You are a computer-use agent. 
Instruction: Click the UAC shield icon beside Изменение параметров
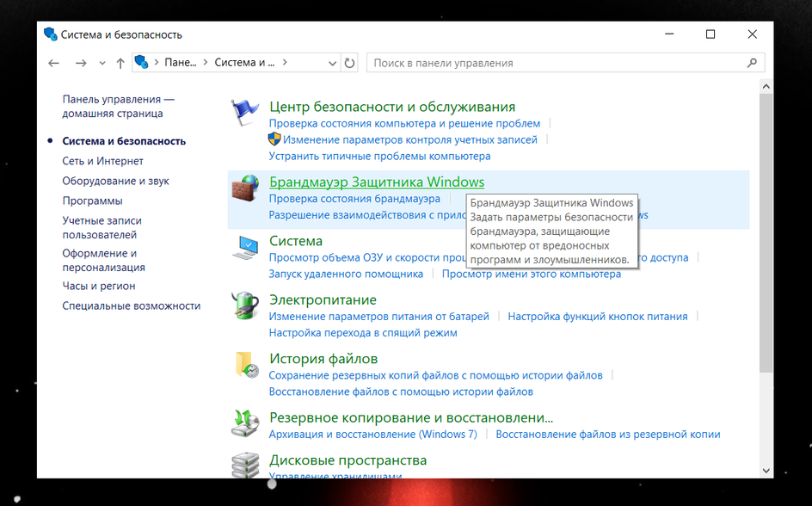tap(274, 139)
